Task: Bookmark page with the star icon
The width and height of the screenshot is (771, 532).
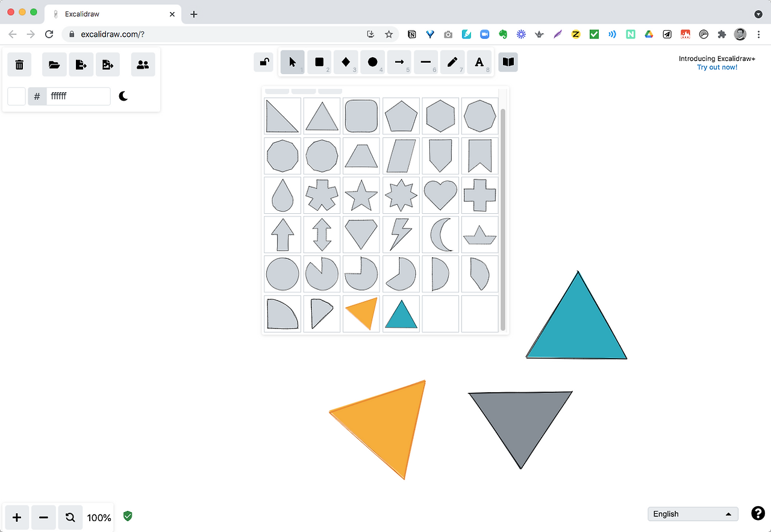Action: (x=389, y=34)
